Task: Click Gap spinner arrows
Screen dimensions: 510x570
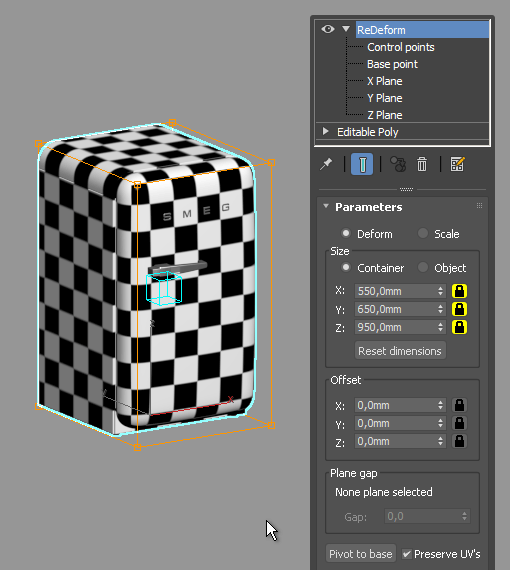Action: 465,516
